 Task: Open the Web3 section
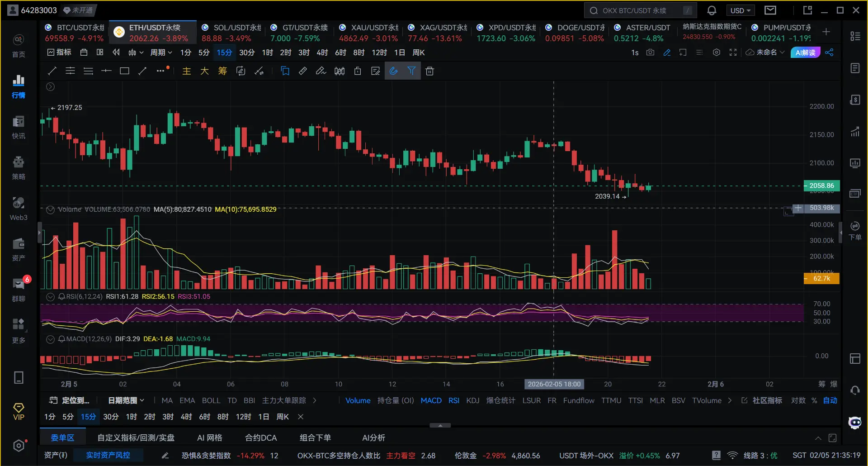click(19, 209)
